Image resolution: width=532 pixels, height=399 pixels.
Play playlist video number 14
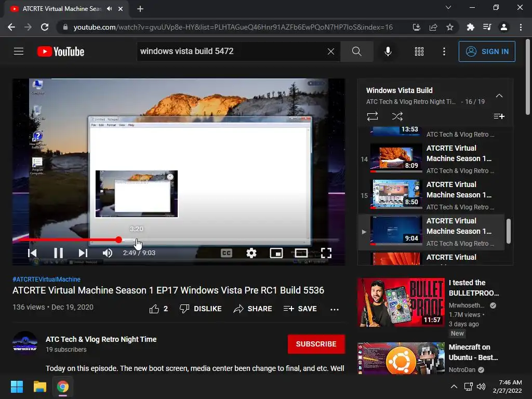point(431,159)
